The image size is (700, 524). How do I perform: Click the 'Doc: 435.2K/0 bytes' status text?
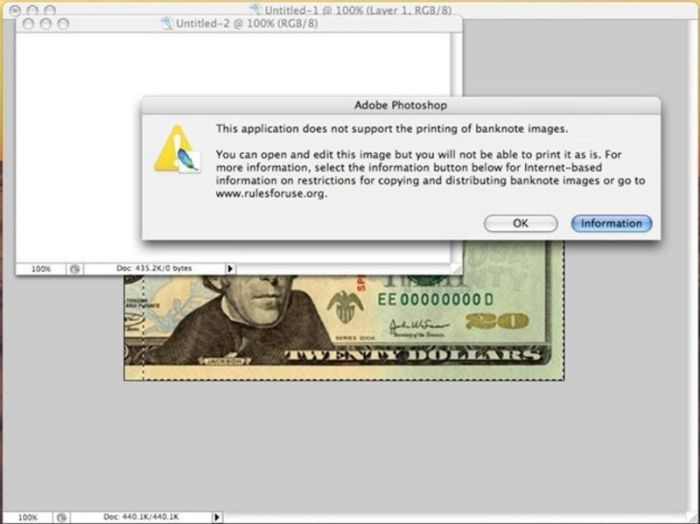click(x=154, y=268)
